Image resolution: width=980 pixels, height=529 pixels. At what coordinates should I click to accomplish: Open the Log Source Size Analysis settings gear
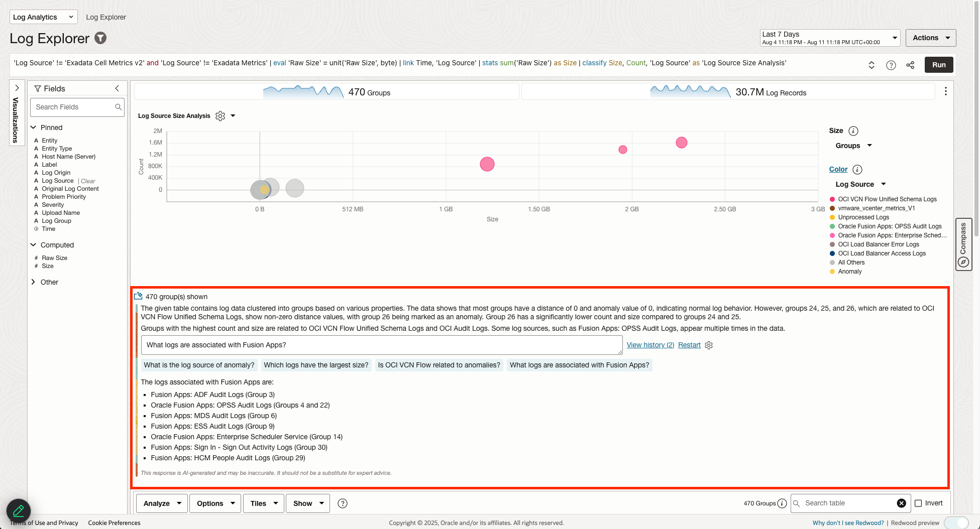[x=220, y=116]
